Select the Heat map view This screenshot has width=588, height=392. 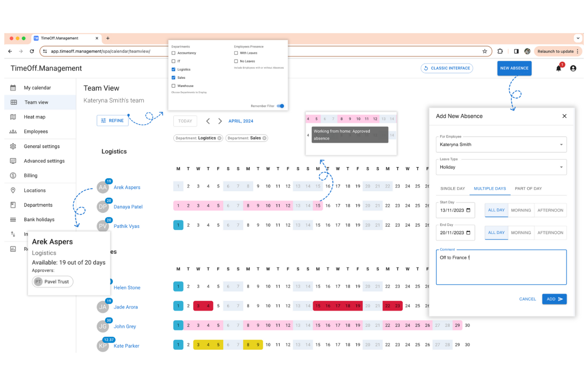35,117
